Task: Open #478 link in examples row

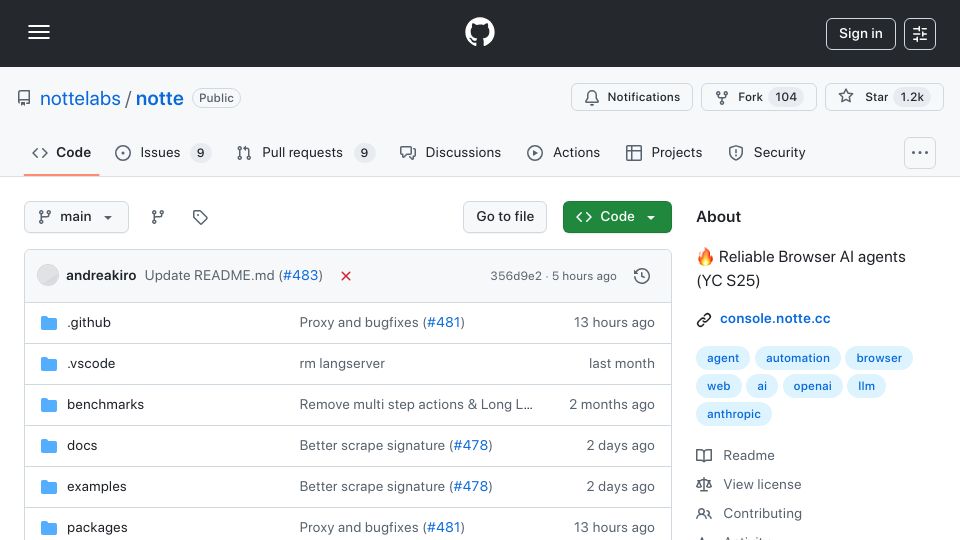Action: click(471, 487)
